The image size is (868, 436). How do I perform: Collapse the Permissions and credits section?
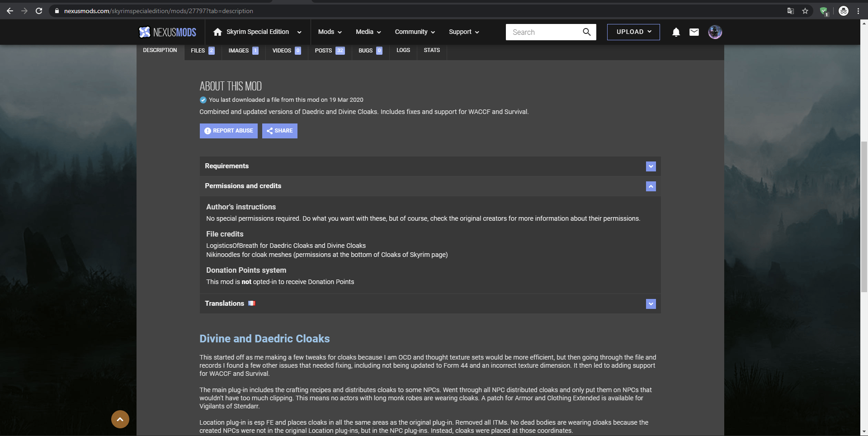[x=651, y=186]
